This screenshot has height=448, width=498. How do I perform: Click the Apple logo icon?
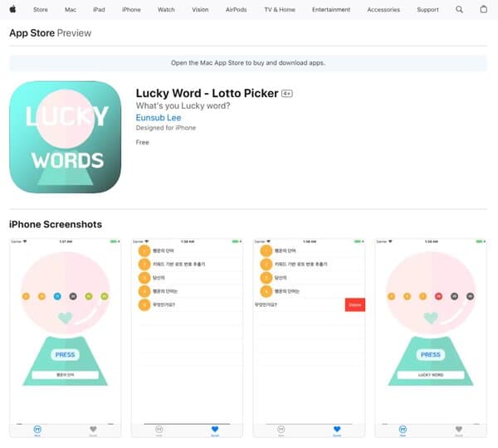click(x=12, y=9)
